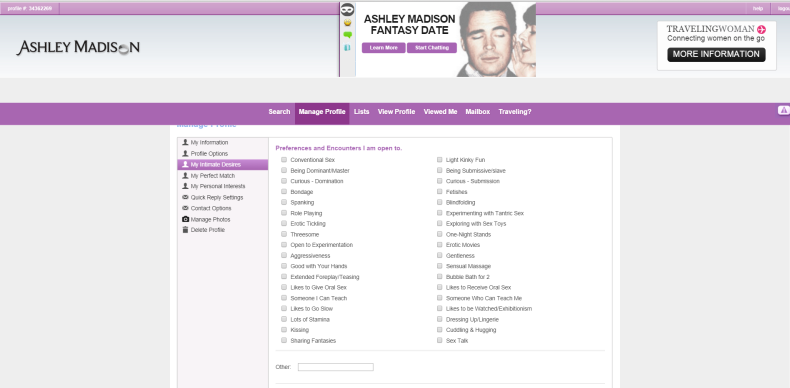The image size is (790, 388).
Task: Tick the Sensual Massage checkbox
Action: coord(439,266)
